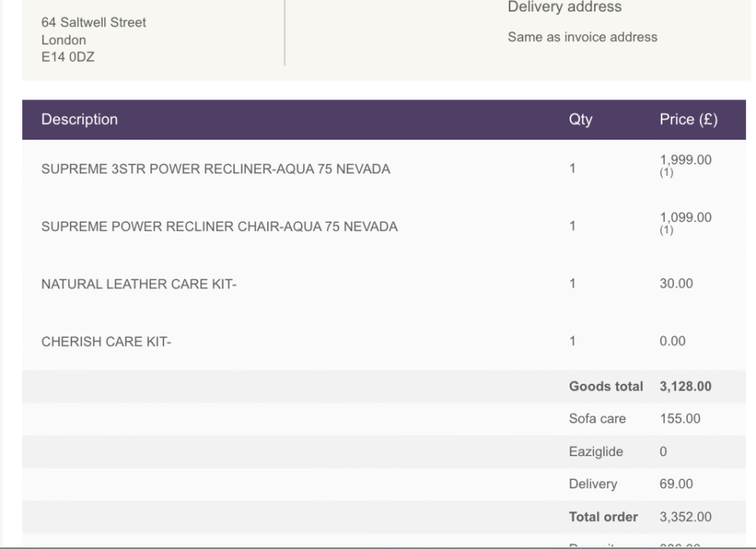Click the 3,352.00 total order amount
This screenshot has width=756, height=549.
click(x=685, y=517)
